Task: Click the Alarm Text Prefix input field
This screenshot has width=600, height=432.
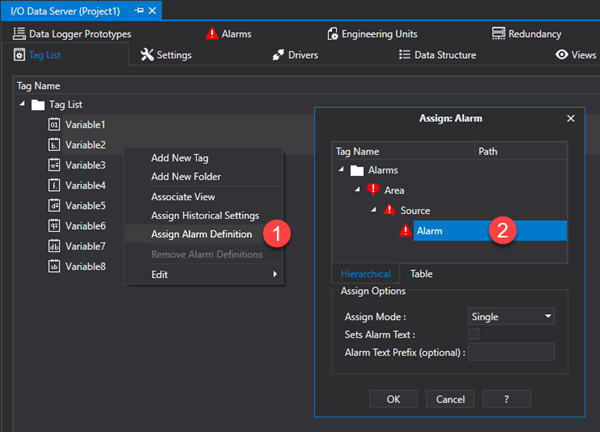Action: 511,352
